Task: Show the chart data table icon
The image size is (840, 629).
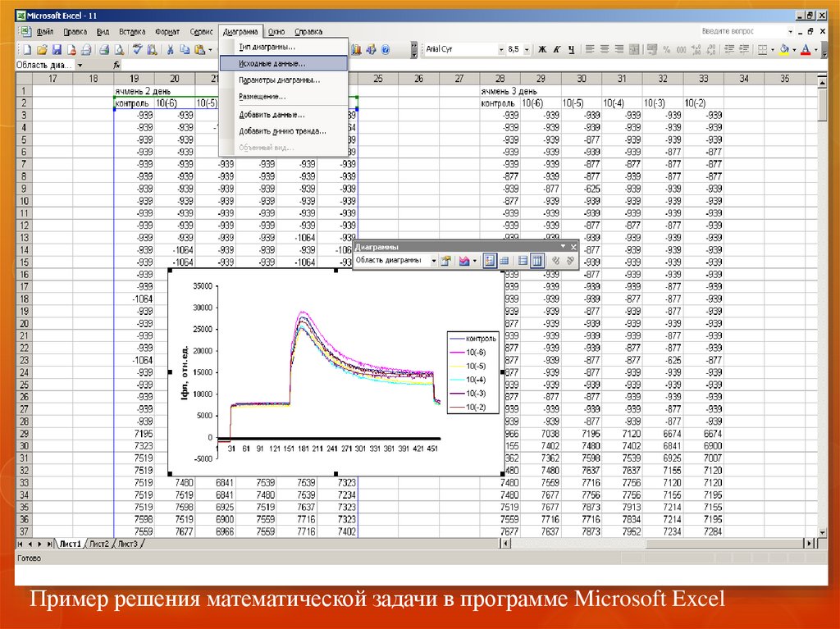Action: tap(504, 261)
